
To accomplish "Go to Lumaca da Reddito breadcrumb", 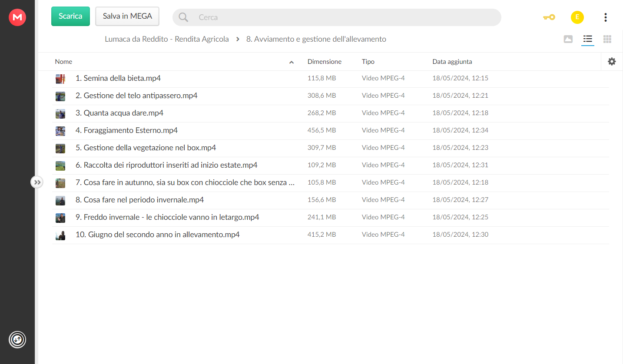I will [167, 39].
